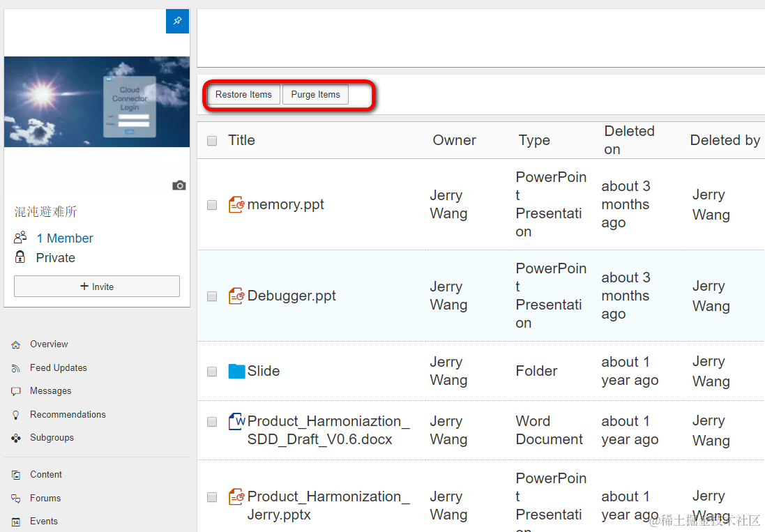The height and width of the screenshot is (532, 765).
Task: Open Feed Updates in the sidebar
Action: [59, 367]
